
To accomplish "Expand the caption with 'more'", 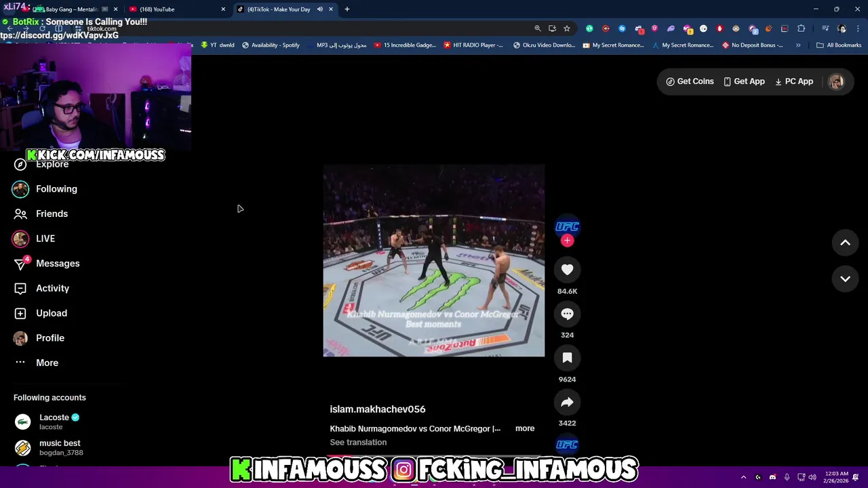I will point(525,428).
